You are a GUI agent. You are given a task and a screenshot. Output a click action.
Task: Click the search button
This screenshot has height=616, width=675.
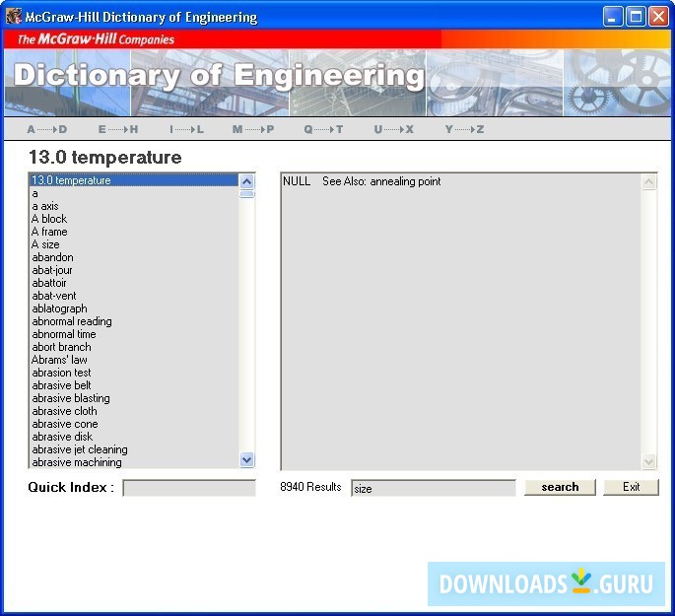click(560, 487)
